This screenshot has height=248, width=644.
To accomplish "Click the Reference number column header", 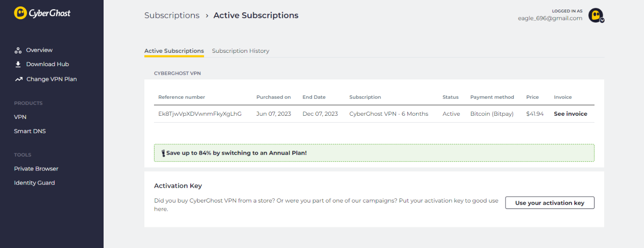I will (182, 97).
